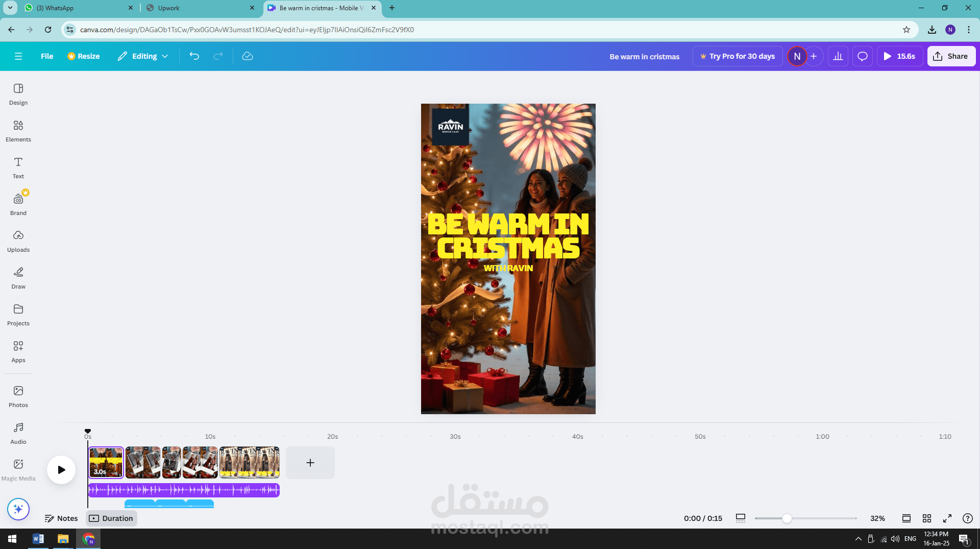The height and width of the screenshot is (549, 980).
Task: Open the Photos panel
Action: click(x=18, y=397)
